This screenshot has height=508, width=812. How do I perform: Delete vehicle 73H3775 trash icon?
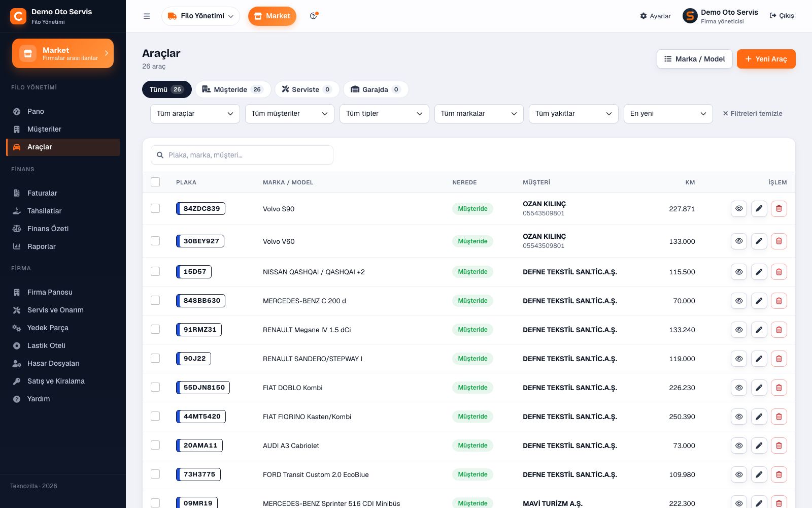click(779, 474)
